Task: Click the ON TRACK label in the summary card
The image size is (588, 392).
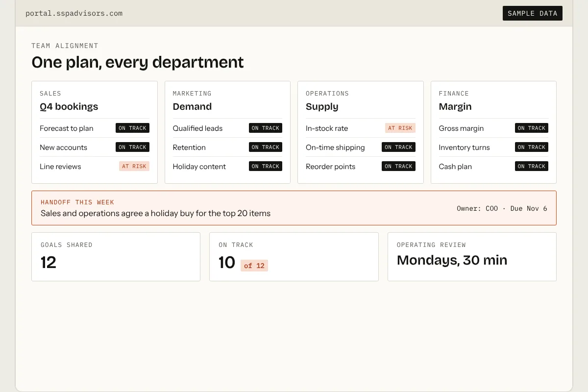Action: click(236, 245)
